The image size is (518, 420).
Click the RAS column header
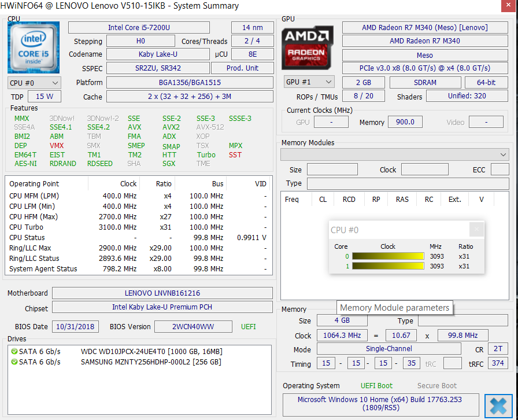click(402, 200)
